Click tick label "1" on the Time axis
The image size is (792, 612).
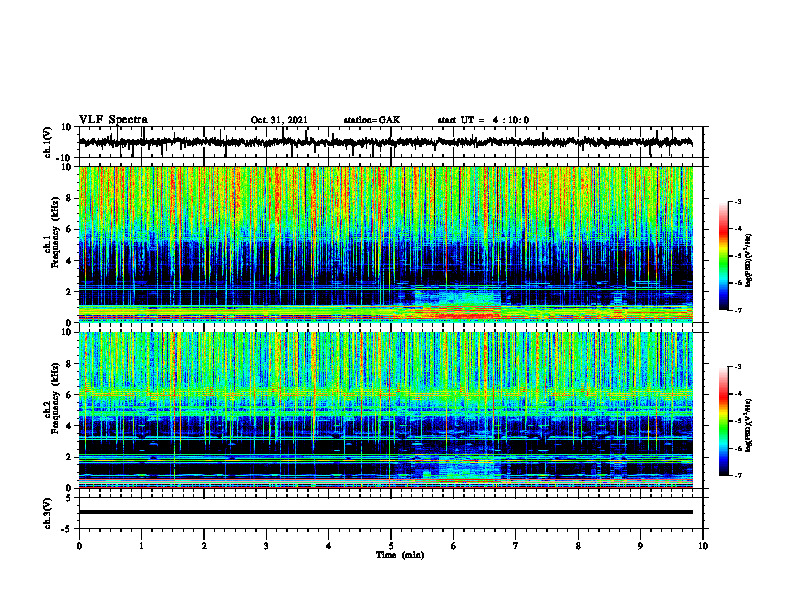click(x=141, y=546)
